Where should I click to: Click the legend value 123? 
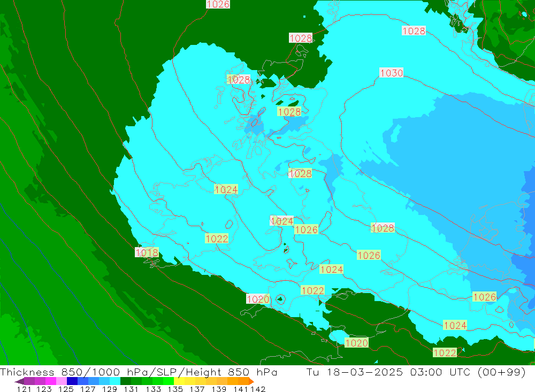44,389
